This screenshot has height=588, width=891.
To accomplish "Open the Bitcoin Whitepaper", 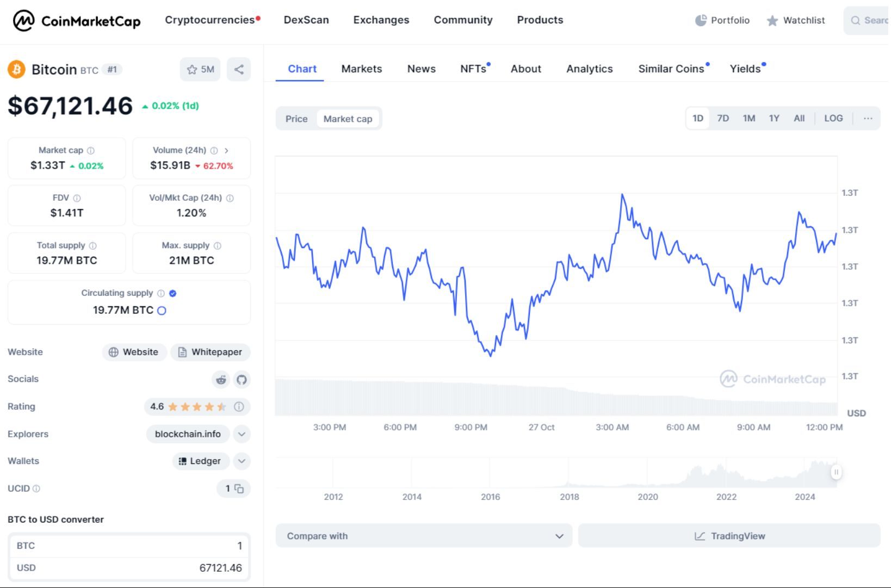I will [211, 352].
